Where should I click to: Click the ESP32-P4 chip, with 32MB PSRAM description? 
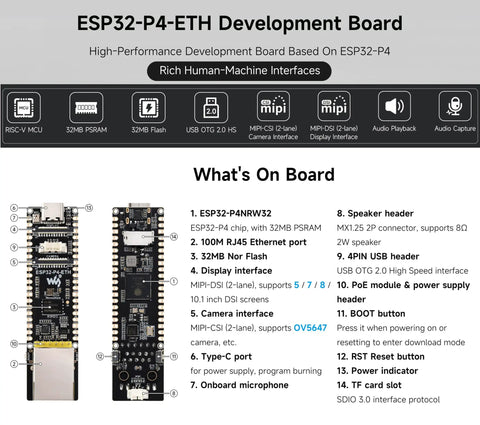[x=256, y=228]
